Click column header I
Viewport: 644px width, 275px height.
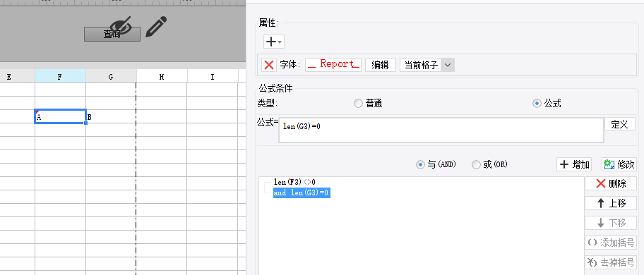pyautogui.click(x=213, y=77)
